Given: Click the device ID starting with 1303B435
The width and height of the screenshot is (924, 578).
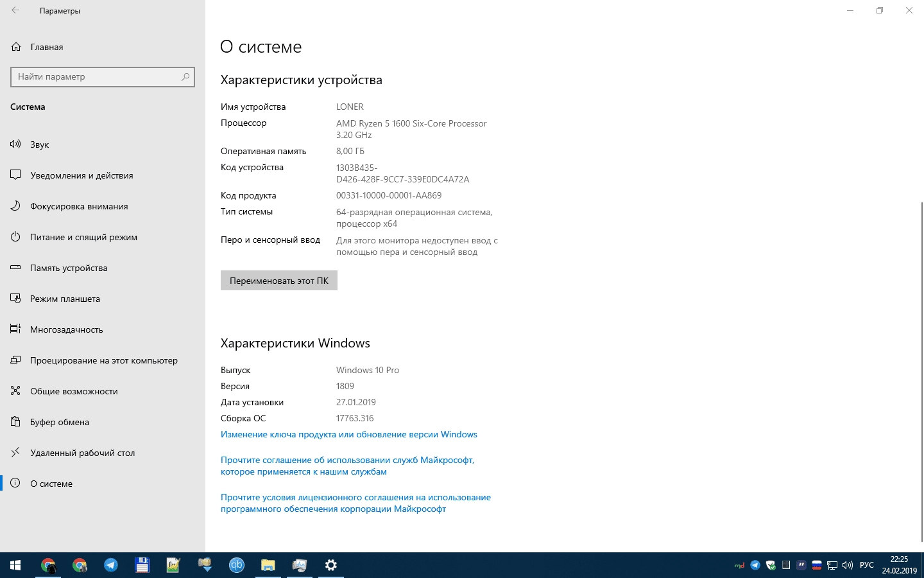Looking at the screenshot, I should click(403, 173).
